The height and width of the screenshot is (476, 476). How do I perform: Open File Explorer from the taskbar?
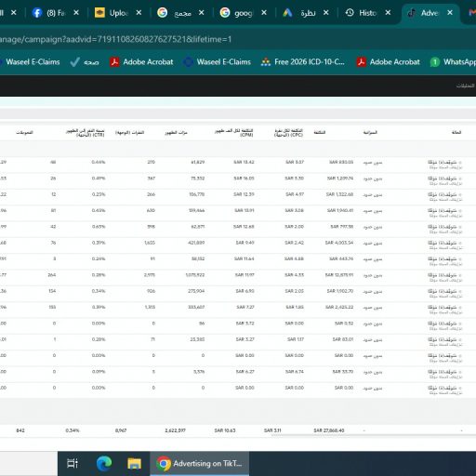click(x=134, y=464)
